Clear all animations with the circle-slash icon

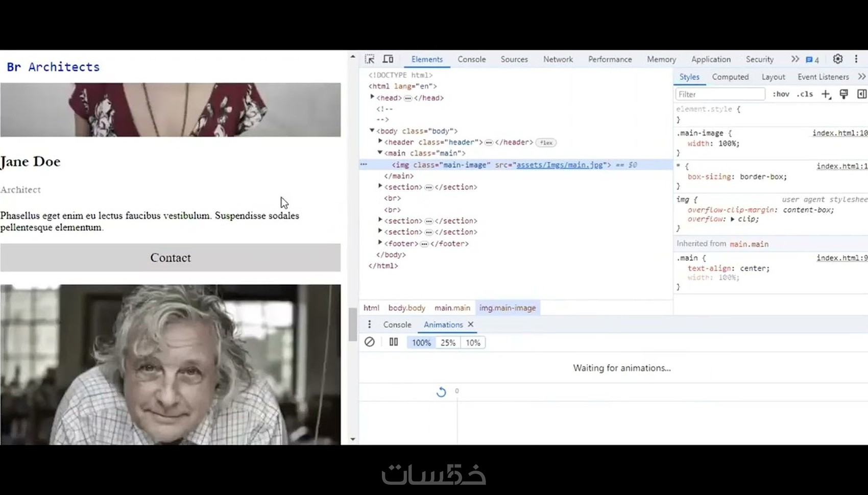point(370,342)
